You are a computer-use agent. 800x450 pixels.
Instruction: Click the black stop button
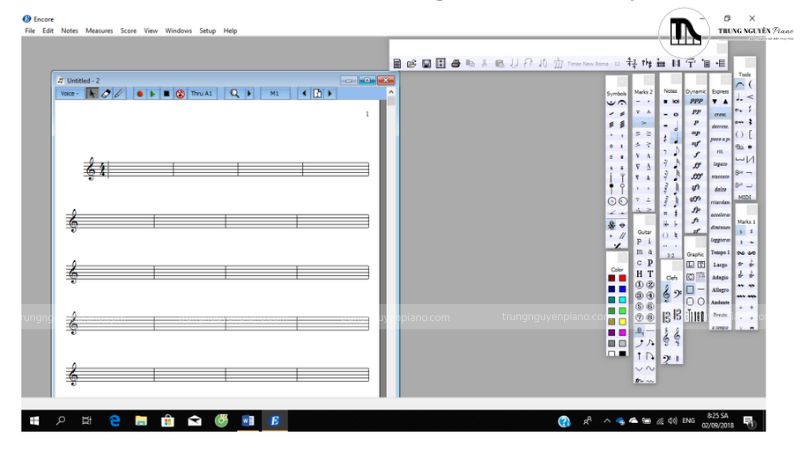[x=166, y=93]
